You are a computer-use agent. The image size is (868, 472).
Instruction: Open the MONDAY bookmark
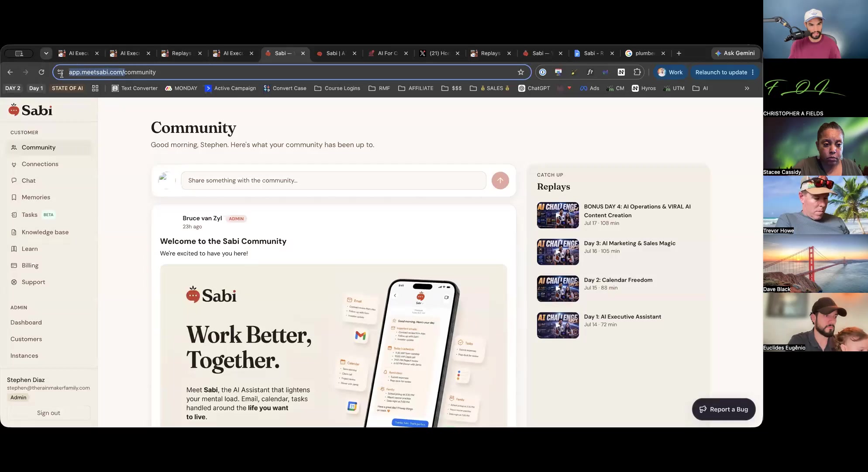coord(181,88)
